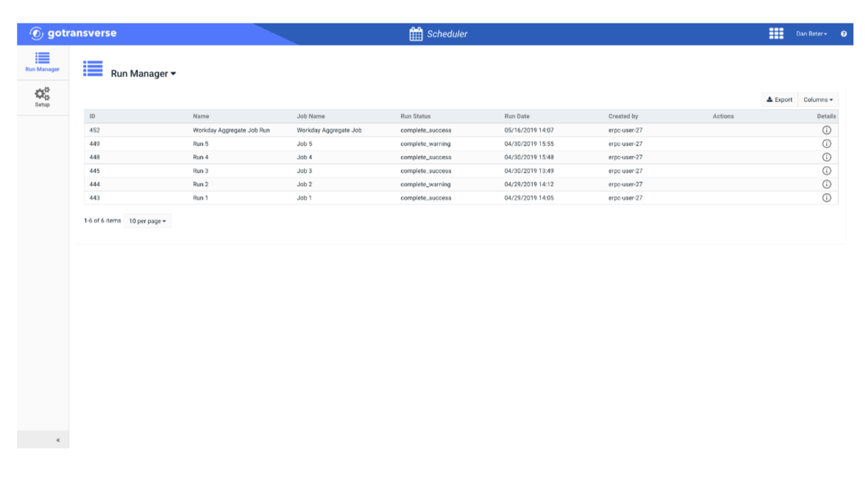Select the Setup gear icon in sidebar

click(42, 93)
